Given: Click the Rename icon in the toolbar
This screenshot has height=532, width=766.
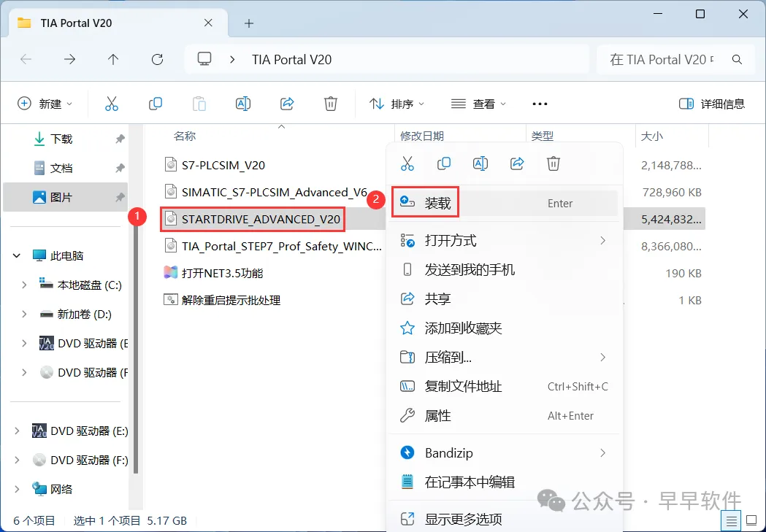Looking at the screenshot, I should (242, 104).
